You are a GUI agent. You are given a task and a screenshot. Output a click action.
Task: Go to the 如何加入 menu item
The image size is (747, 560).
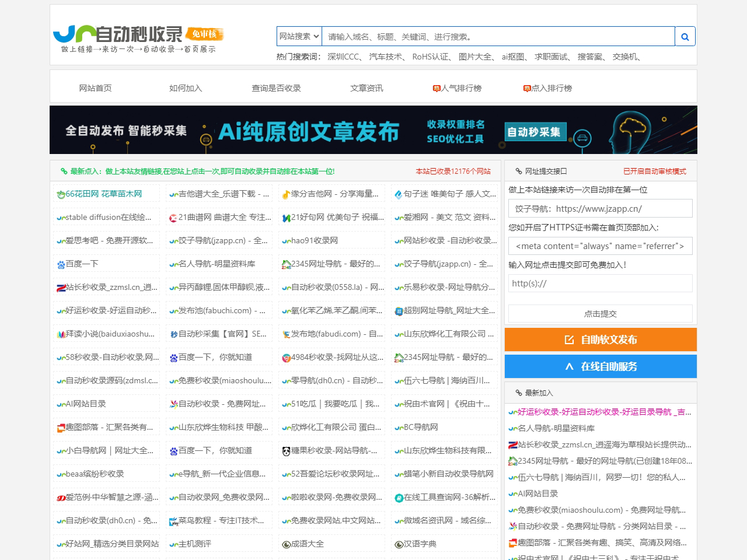click(x=185, y=88)
